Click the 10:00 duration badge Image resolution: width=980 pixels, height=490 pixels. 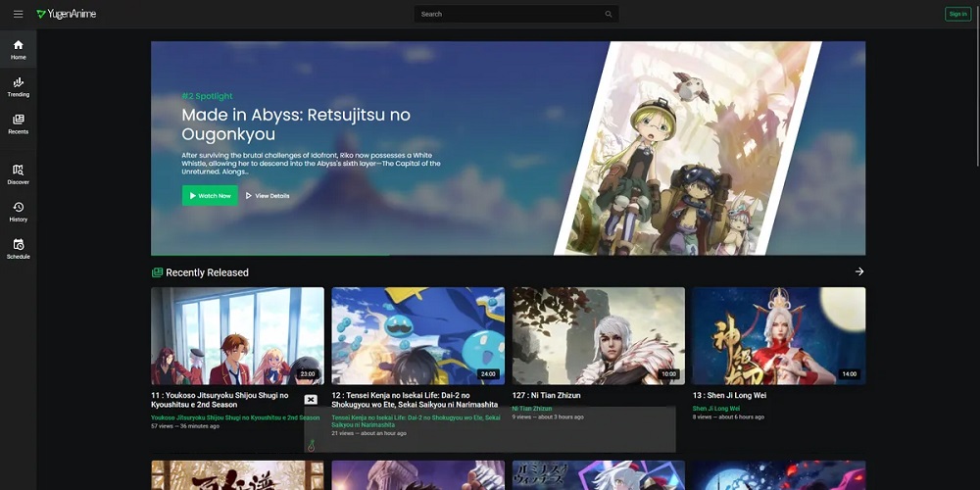point(668,374)
